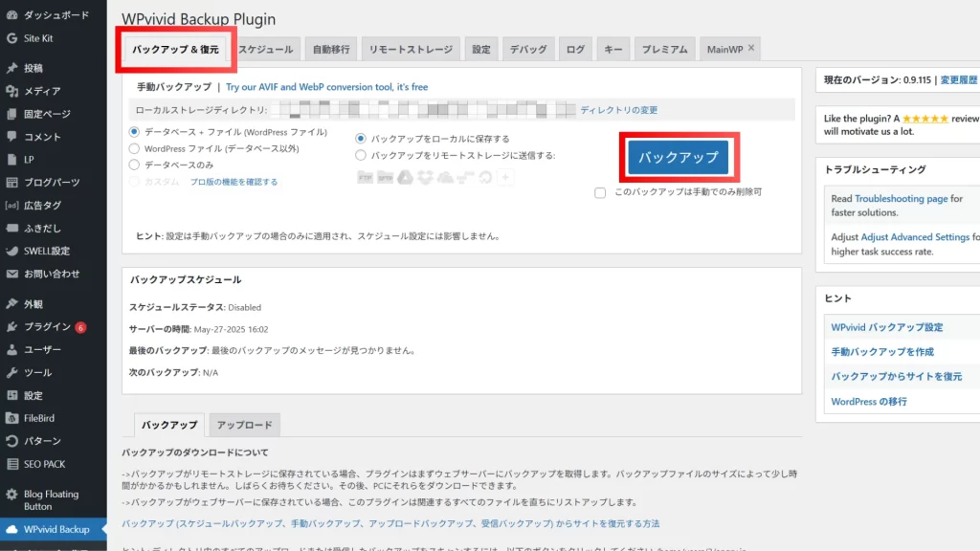Switch to the アップロード sub-tab
Viewport: 980px width, 551px height.
(x=244, y=425)
